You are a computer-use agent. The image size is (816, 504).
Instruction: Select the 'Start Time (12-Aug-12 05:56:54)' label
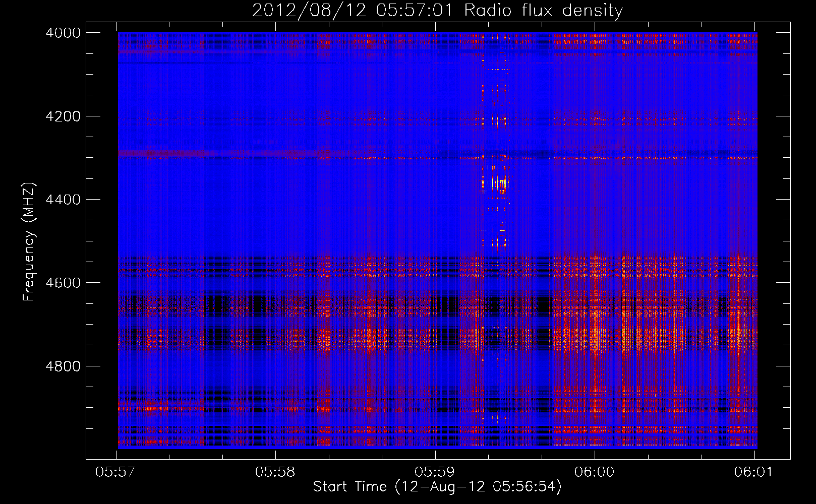point(437,487)
